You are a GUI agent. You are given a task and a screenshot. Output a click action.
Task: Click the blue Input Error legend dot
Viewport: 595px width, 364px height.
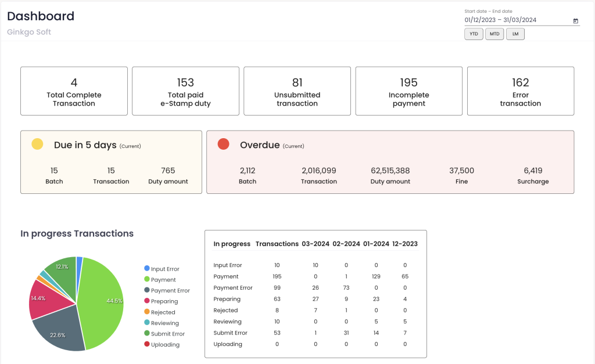[x=148, y=268]
